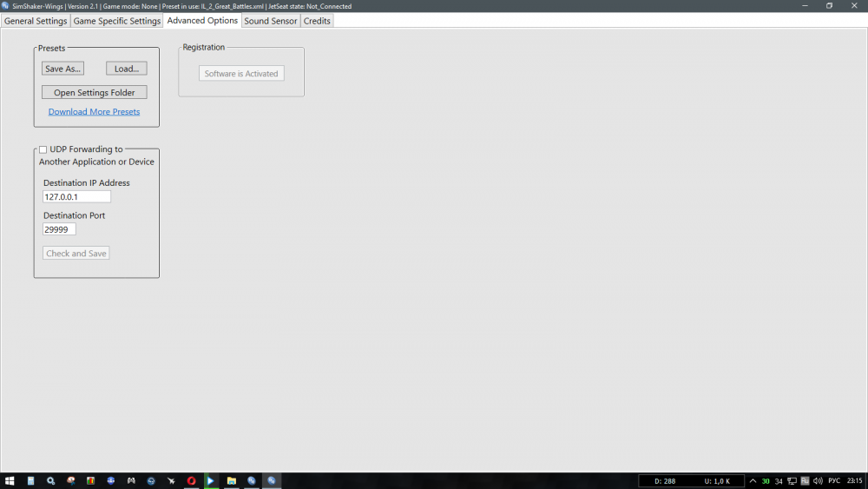This screenshot has height=489, width=868.
Task: Open the colored bar-chart taskbar icon
Action: tap(90, 480)
